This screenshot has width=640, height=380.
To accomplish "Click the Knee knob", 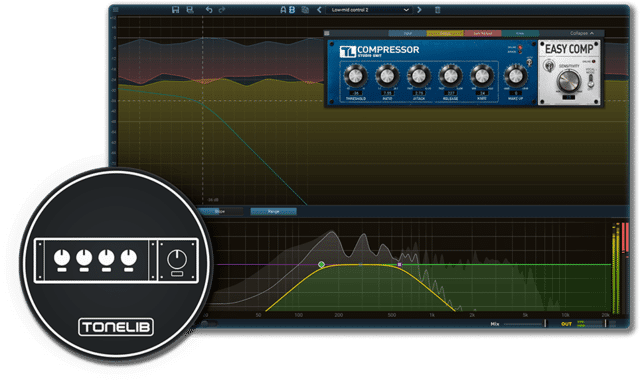I will tap(482, 76).
